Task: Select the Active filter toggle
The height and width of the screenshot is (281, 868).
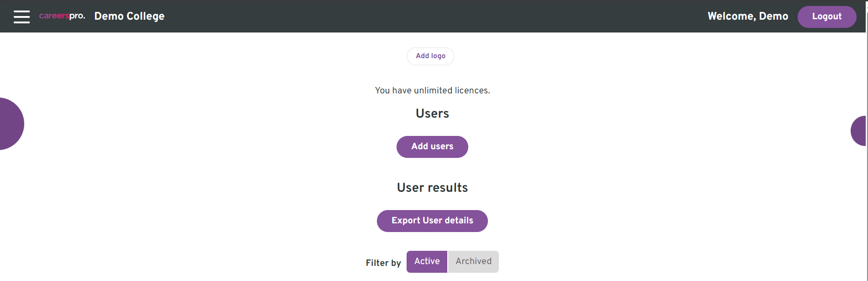Action: pyautogui.click(x=427, y=262)
